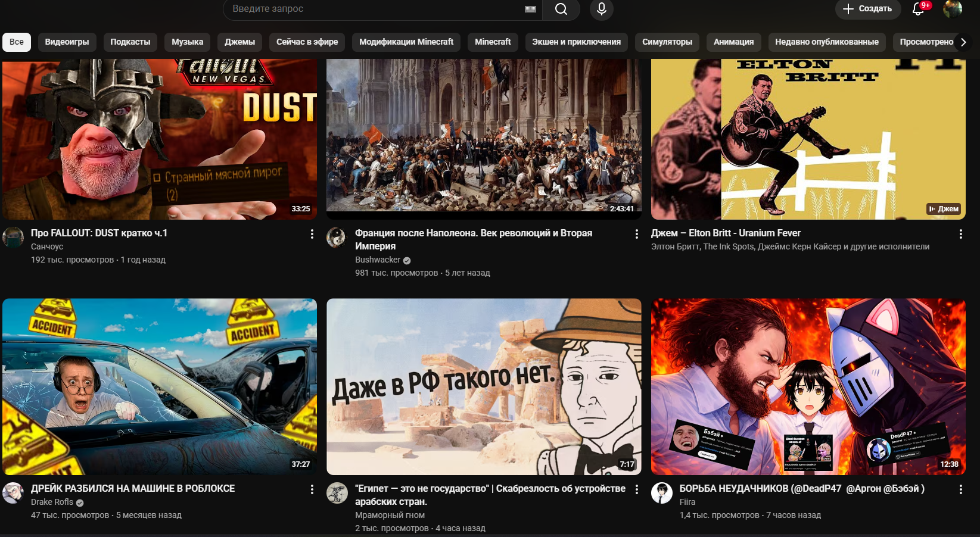The image size is (980, 537).
Task: Open the account avatar menu
Action: (953, 9)
